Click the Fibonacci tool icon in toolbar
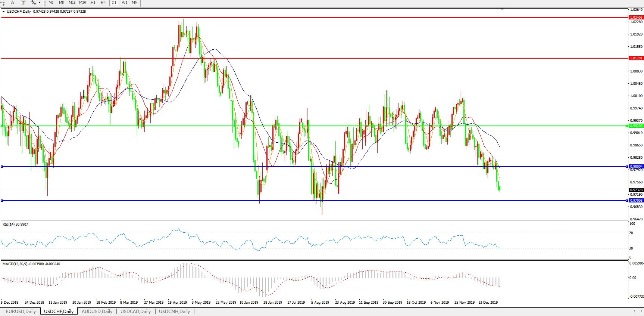 coord(2,3)
